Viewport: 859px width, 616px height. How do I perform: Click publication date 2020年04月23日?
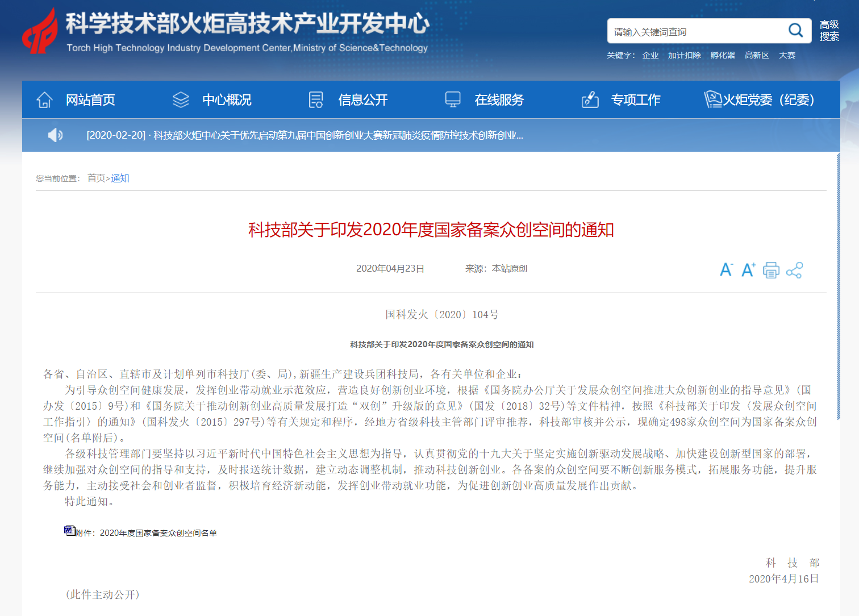[x=390, y=269]
